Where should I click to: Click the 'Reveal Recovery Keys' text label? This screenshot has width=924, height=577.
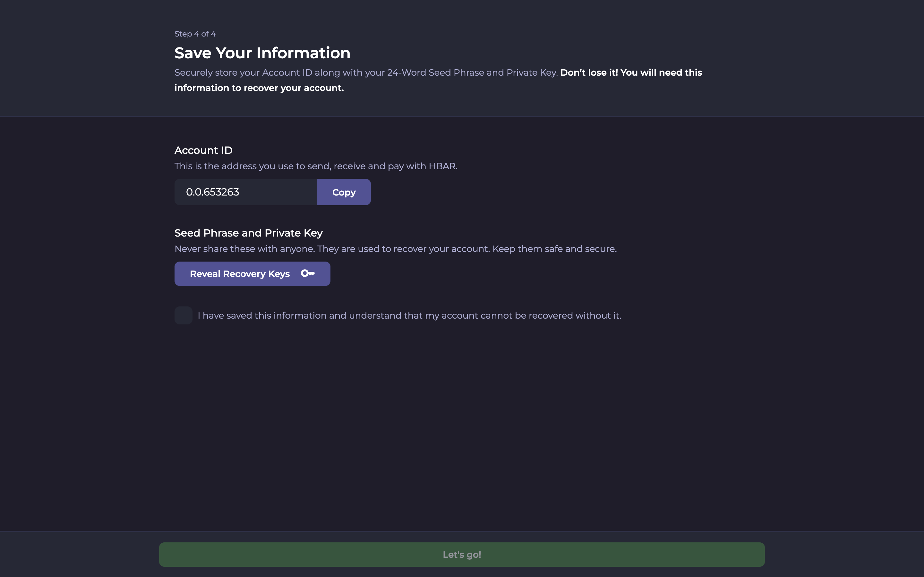(239, 274)
